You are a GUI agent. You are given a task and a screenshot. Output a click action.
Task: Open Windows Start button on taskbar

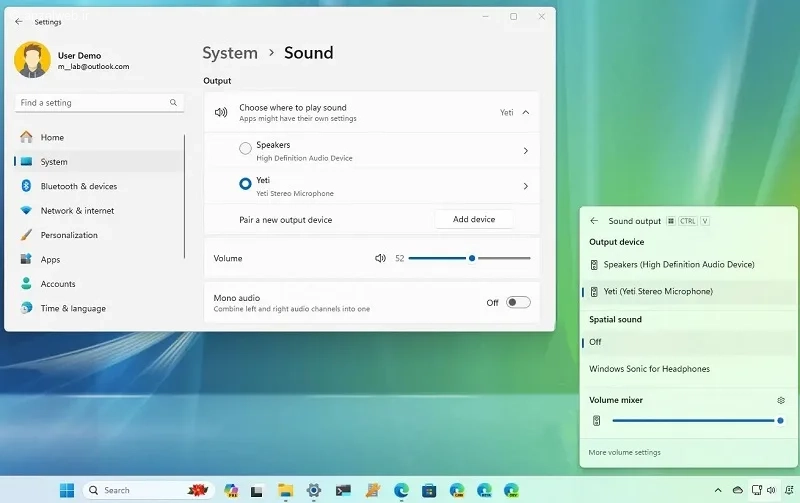(67, 490)
